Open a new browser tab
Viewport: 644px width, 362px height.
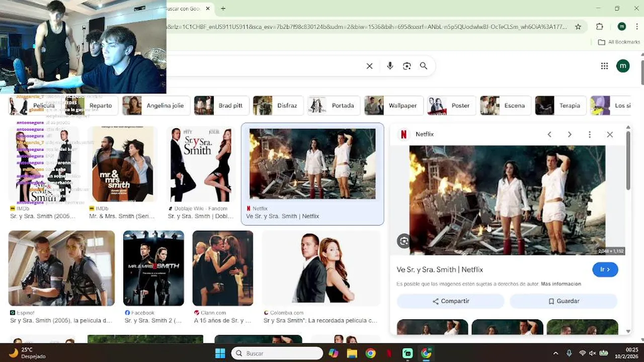[x=223, y=9]
